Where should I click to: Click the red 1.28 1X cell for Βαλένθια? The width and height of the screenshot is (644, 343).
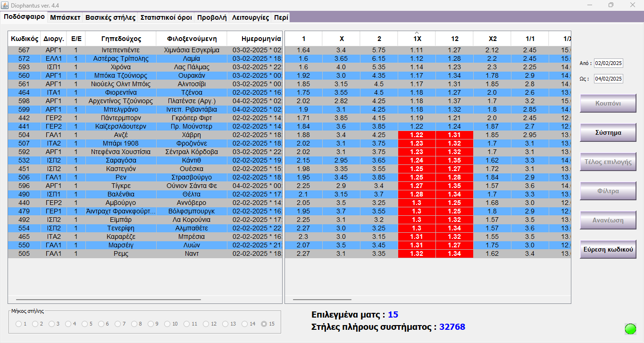(x=417, y=194)
